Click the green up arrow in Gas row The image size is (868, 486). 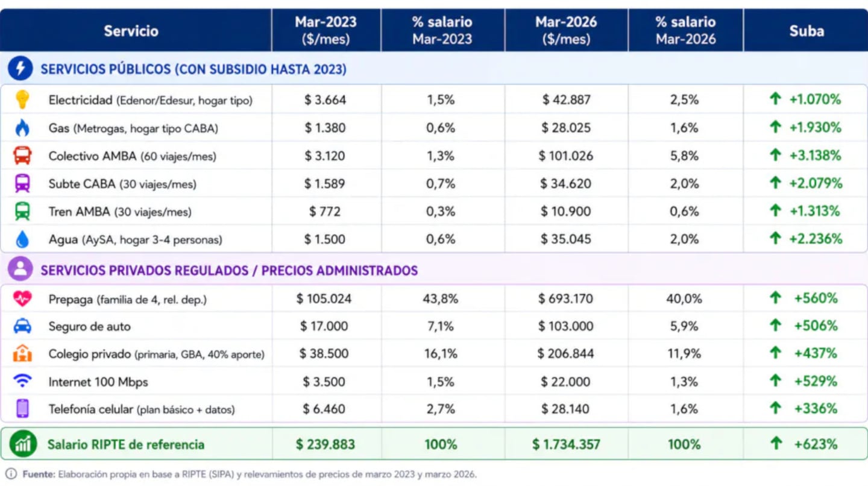775,127
